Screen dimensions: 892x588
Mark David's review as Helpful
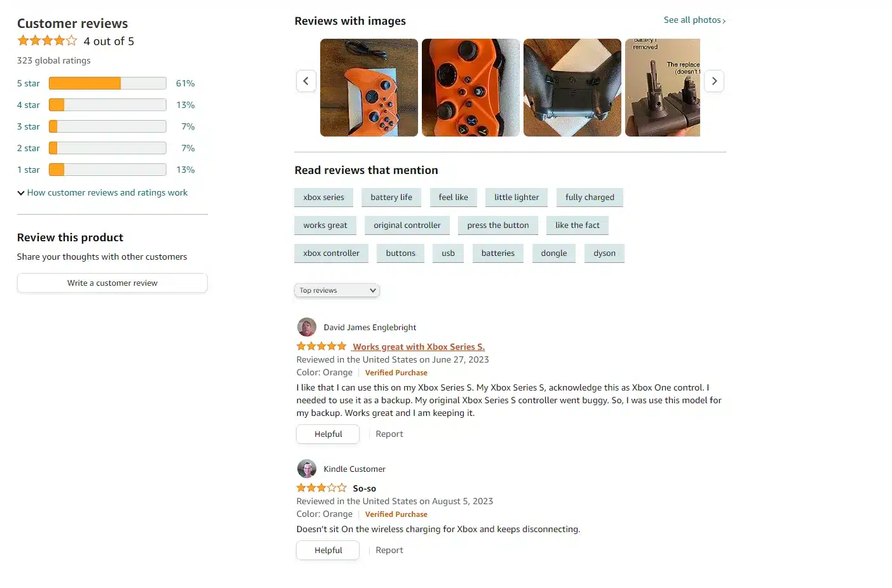pyautogui.click(x=328, y=434)
